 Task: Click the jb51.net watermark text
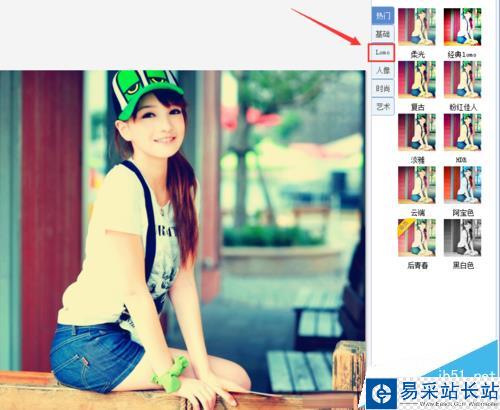point(466,375)
